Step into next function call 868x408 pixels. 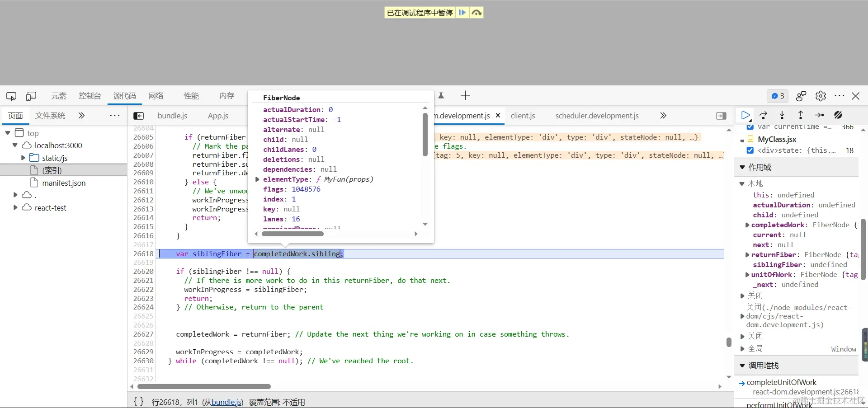click(x=782, y=115)
